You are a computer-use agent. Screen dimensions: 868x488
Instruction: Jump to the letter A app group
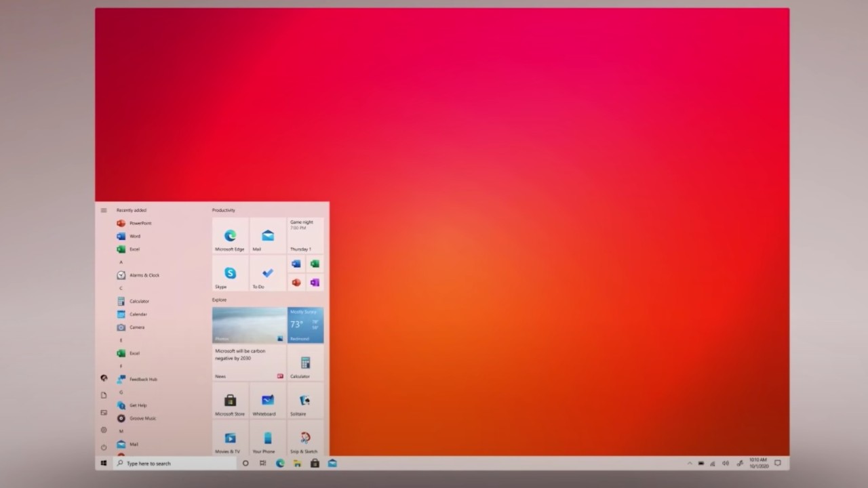click(121, 262)
